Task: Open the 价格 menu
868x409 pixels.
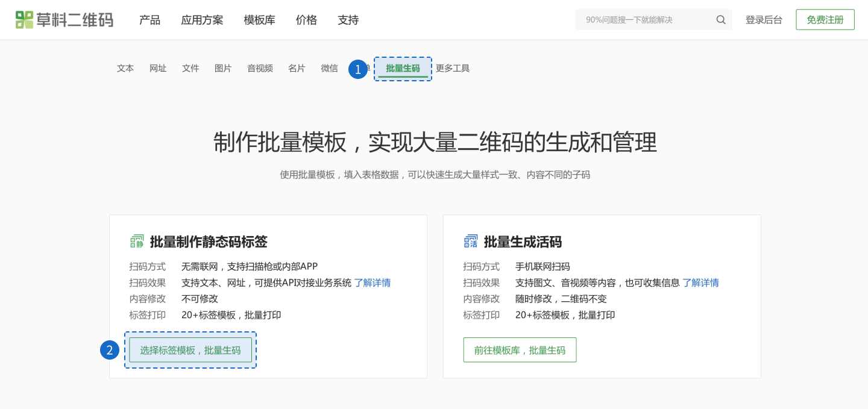Action: pyautogui.click(x=306, y=20)
